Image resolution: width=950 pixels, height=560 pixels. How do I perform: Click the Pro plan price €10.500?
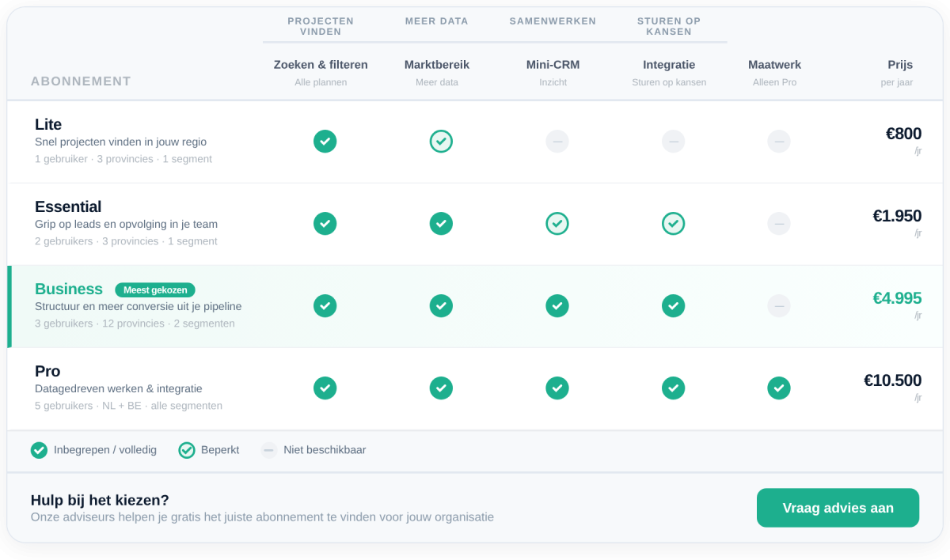tap(892, 380)
